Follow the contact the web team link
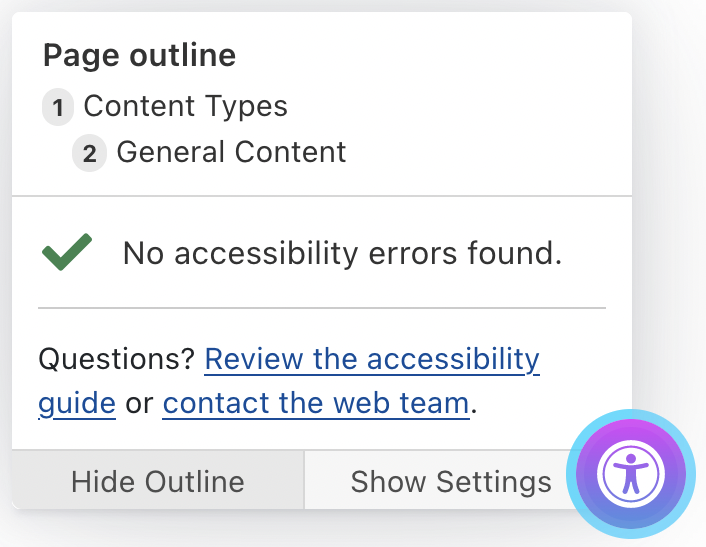This screenshot has width=706, height=547. (x=315, y=403)
